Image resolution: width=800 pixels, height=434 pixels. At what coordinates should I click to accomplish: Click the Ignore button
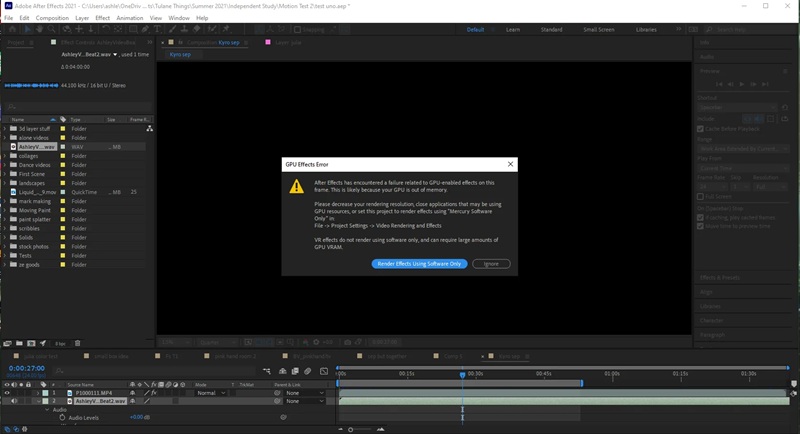point(491,264)
